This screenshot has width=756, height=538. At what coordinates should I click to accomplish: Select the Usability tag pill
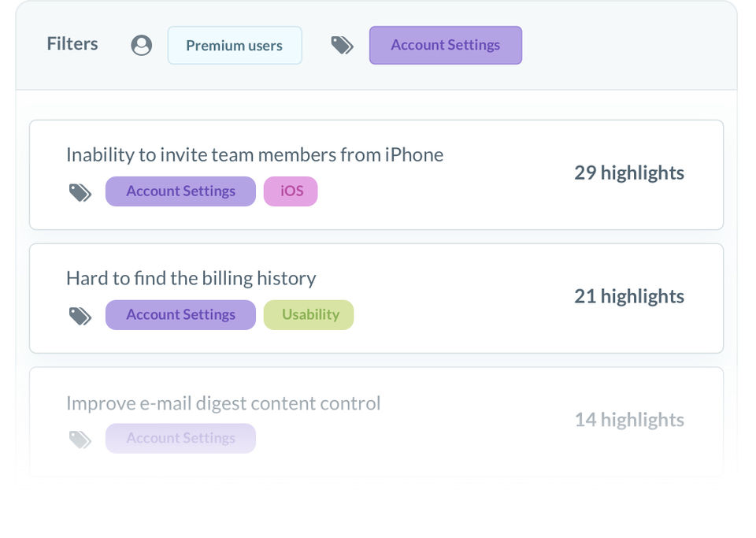point(309,315)
